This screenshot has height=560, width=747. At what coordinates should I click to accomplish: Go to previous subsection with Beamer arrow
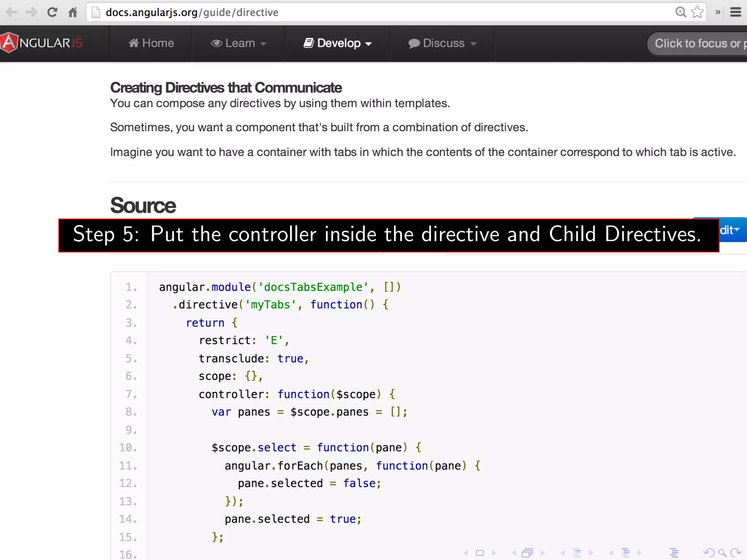[563, 553]
